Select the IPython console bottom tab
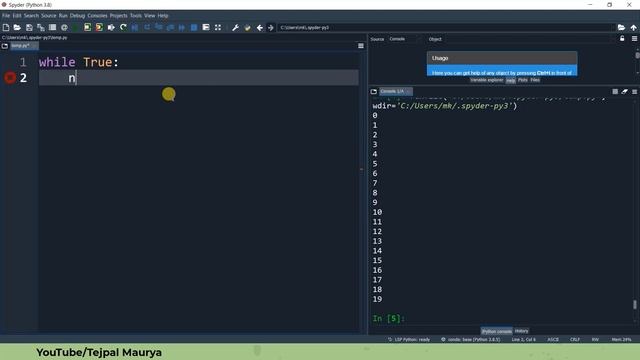Viewport: 640px width, 360px height. (x=496, y=331)
